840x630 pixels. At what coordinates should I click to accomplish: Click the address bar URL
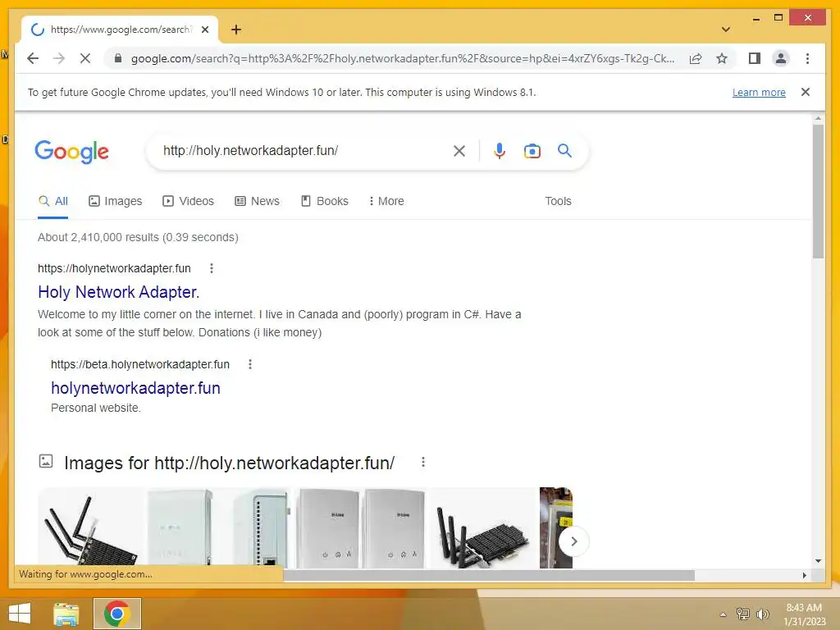pos(402,58)
